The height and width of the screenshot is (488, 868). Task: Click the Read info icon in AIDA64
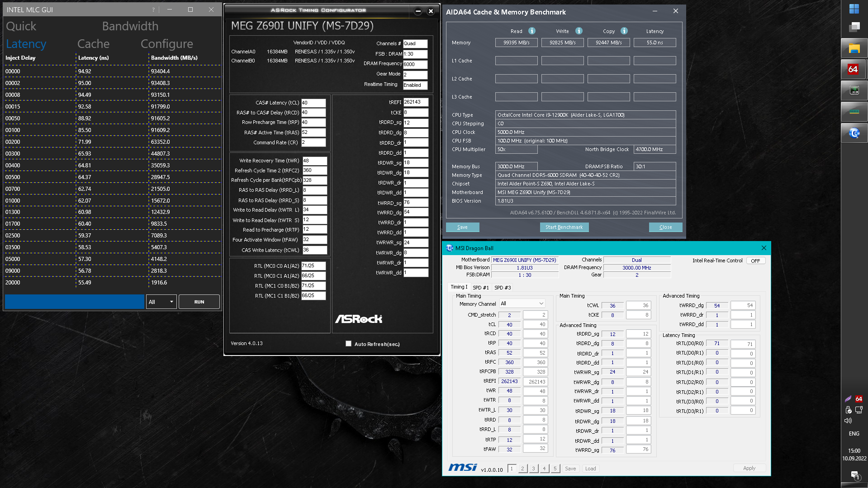532,31
